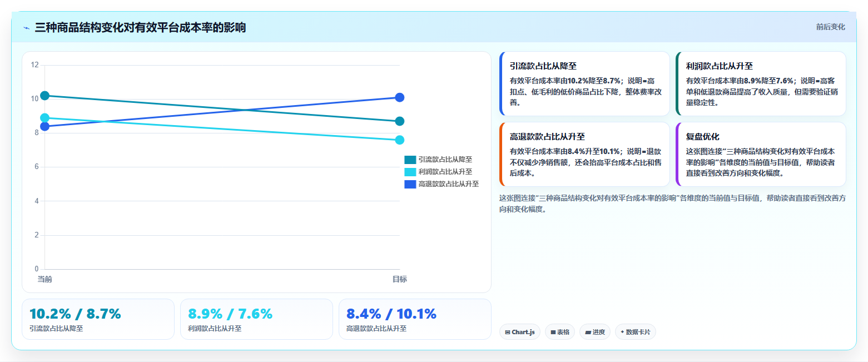
Task: Click the y-axis value 6
Action: tap(37, 167)
